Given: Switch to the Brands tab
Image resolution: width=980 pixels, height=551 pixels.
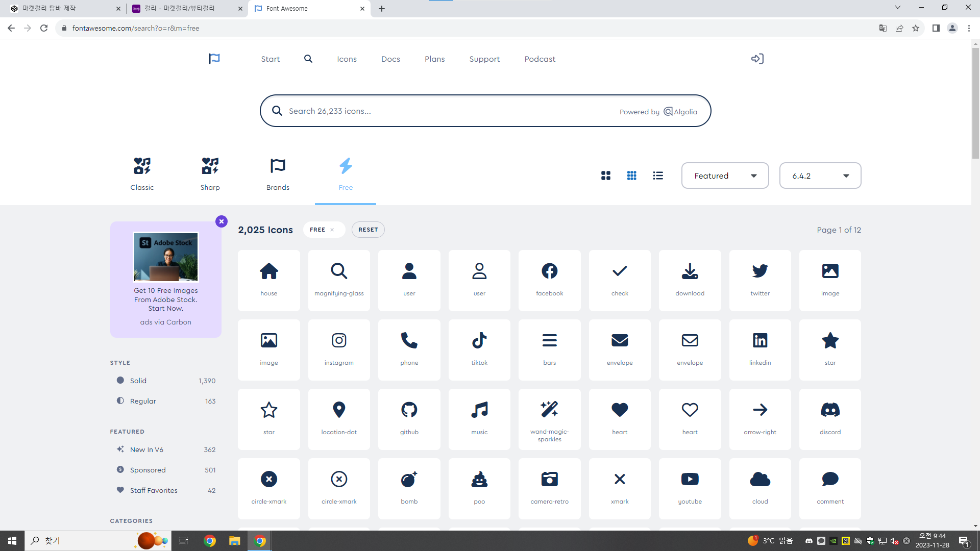Looking at the screenshot, I should pyautogui.click(x=278, y=174).
